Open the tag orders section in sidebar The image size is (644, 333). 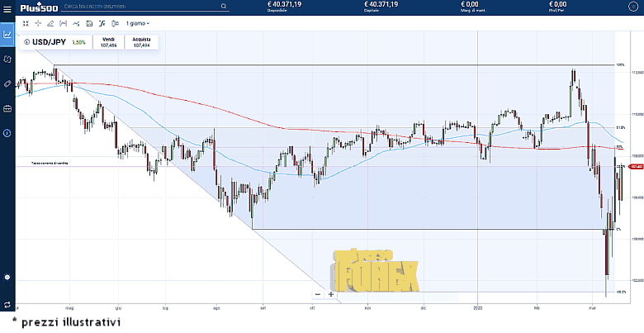(7, 83)
